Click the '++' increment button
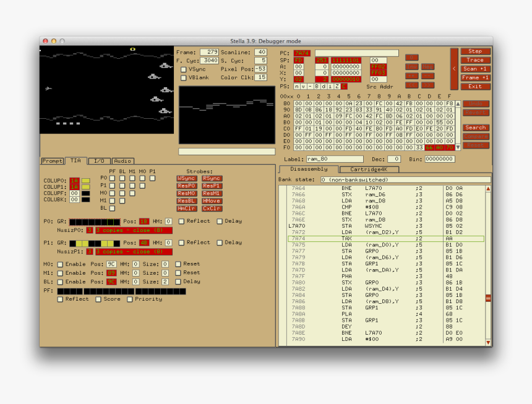The width and height of the screenshot is (532, 404). tap(411, 75)
